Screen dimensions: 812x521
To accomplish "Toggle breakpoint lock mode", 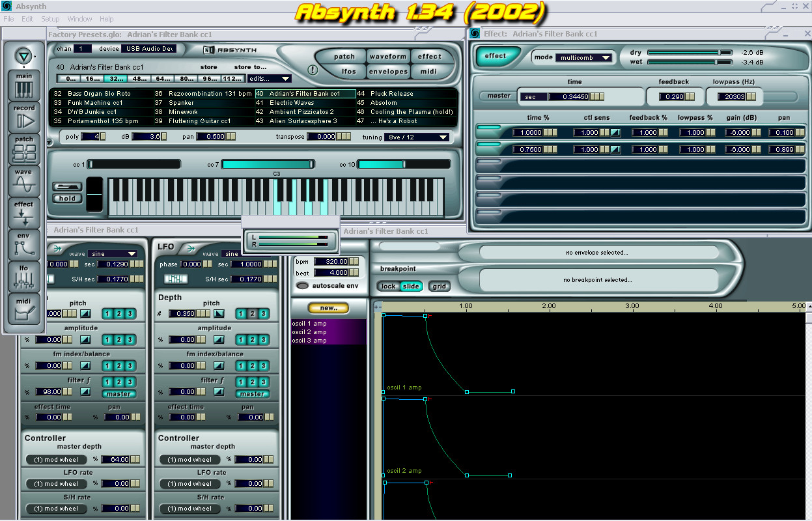I will pos(388,287).
